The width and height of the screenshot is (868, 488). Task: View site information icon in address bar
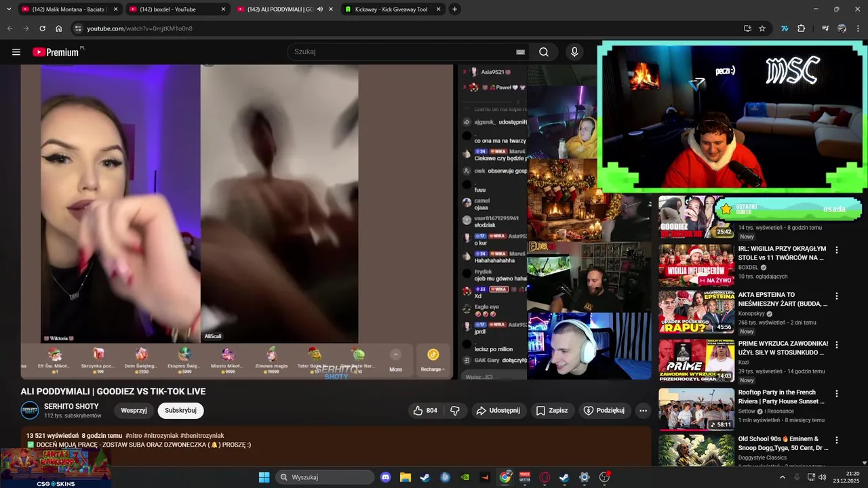click(x=78, y=28)
